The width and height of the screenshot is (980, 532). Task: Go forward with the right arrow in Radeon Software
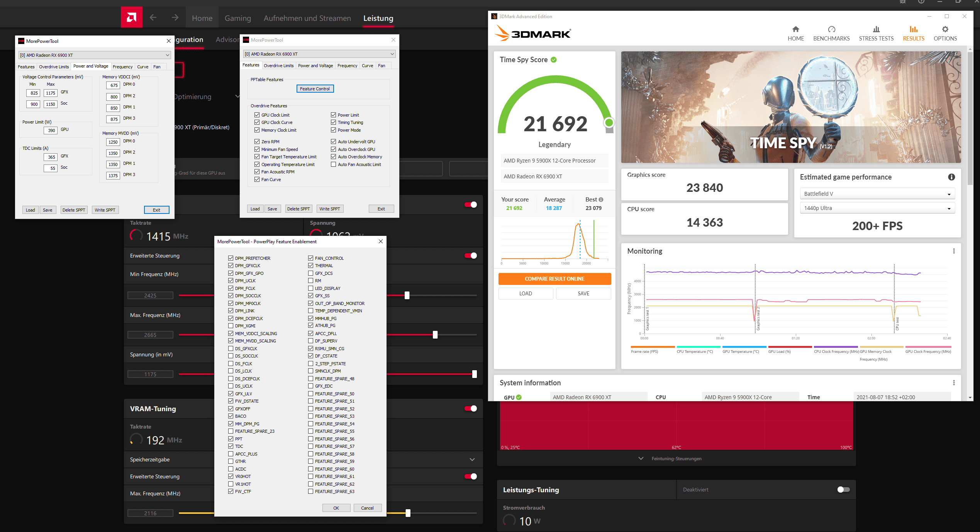tap(175, 17)
